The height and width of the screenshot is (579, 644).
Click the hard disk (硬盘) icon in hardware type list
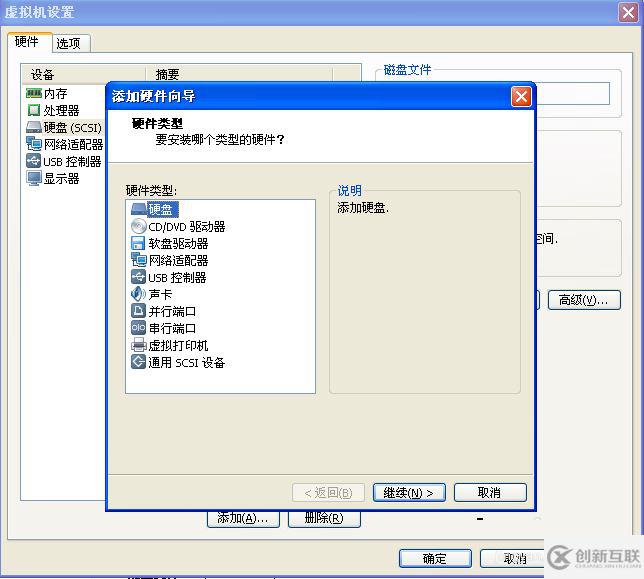click(139, 209)
